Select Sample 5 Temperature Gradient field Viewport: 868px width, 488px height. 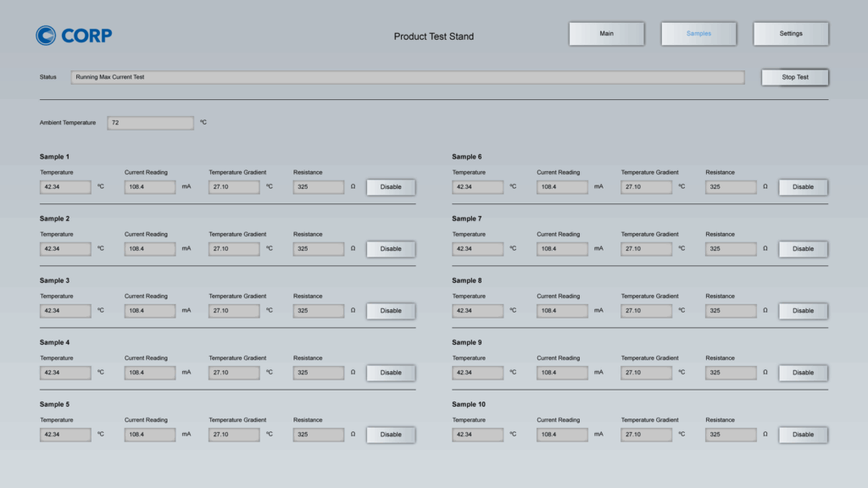[x=234, y=435]
